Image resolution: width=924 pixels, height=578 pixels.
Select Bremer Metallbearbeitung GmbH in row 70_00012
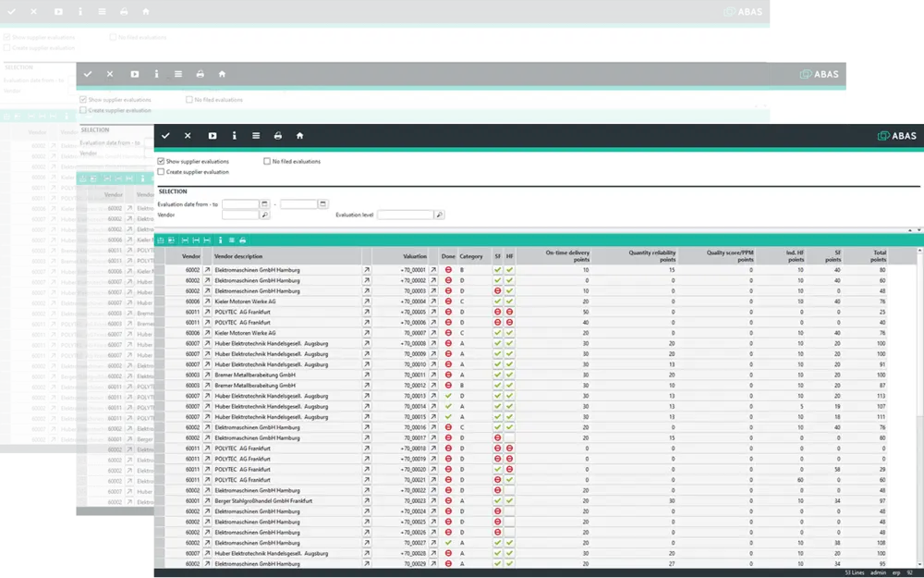[x=255, y=386]
